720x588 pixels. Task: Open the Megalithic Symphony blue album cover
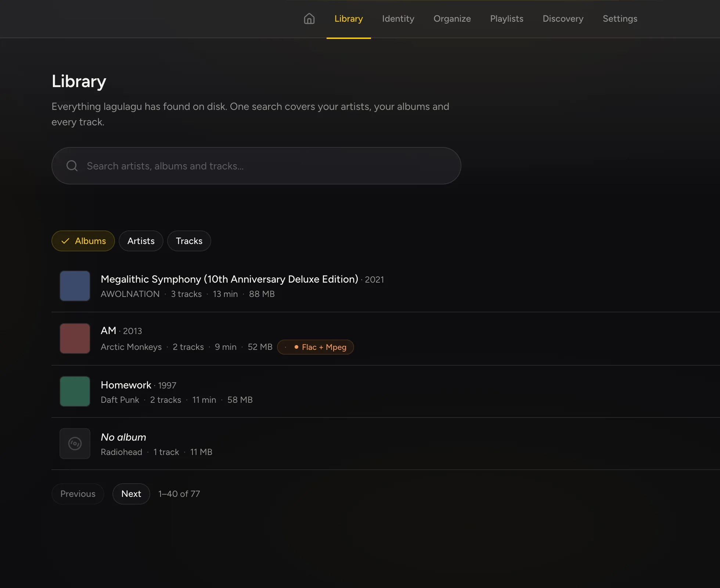tap(75, 286)
